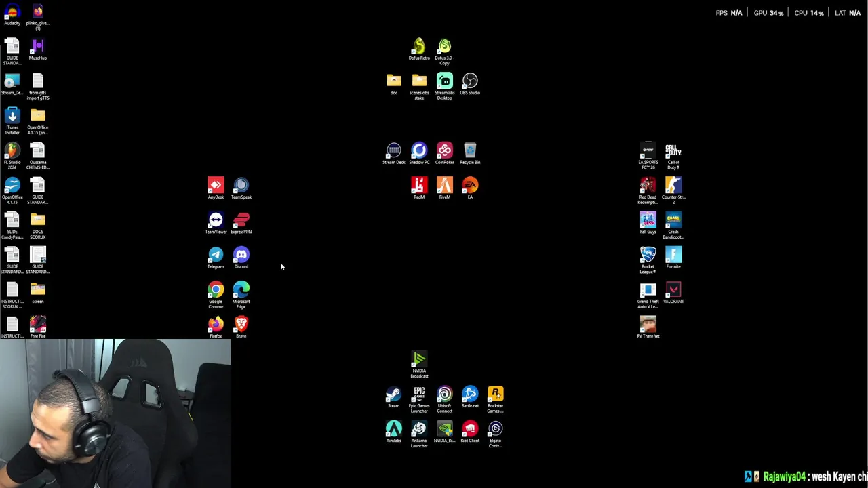Launch Grand Theft Auto V shortcut

click(648, 296)
